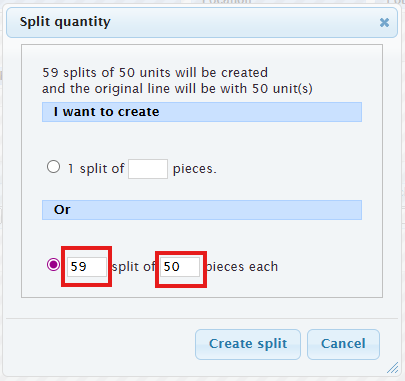Viewport: 405px width, 381px height.
Task: Click the 'split of' label between fields
Action: point(133,267)
